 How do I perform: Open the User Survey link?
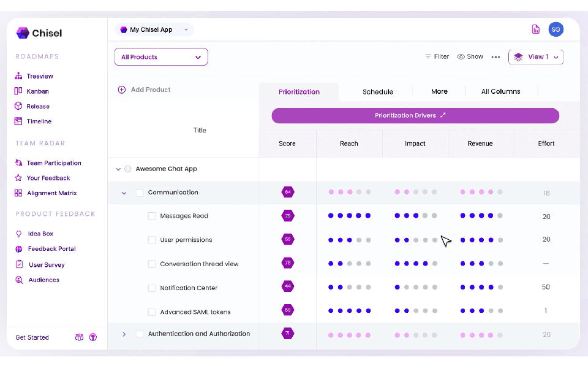(47, 265)
